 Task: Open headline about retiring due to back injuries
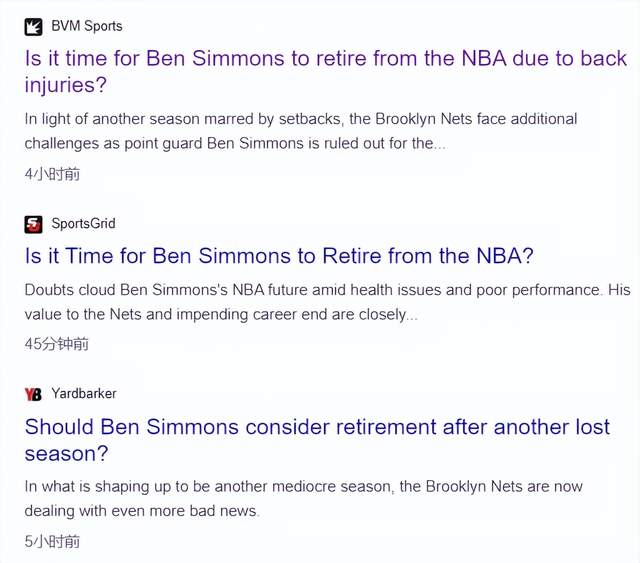(325, 71)
